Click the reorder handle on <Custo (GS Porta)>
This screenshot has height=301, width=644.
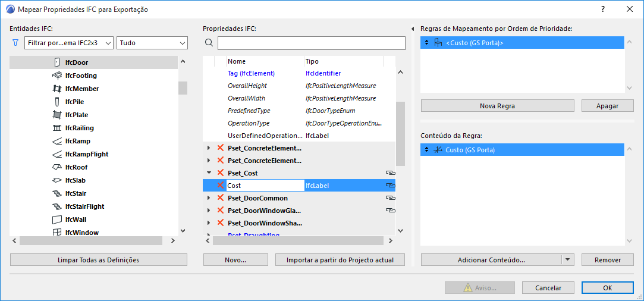426,43
